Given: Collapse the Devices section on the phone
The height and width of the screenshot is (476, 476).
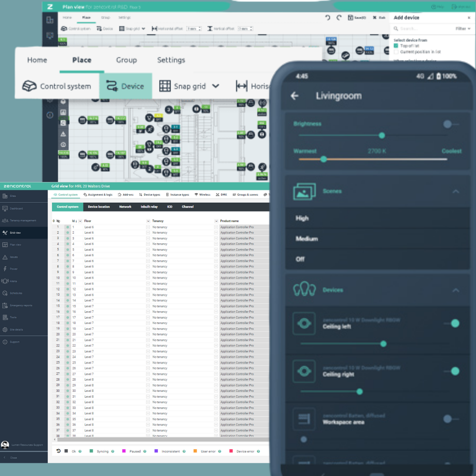Looking at the screenshot, I should pyautogui.click(x=456, y=290).
